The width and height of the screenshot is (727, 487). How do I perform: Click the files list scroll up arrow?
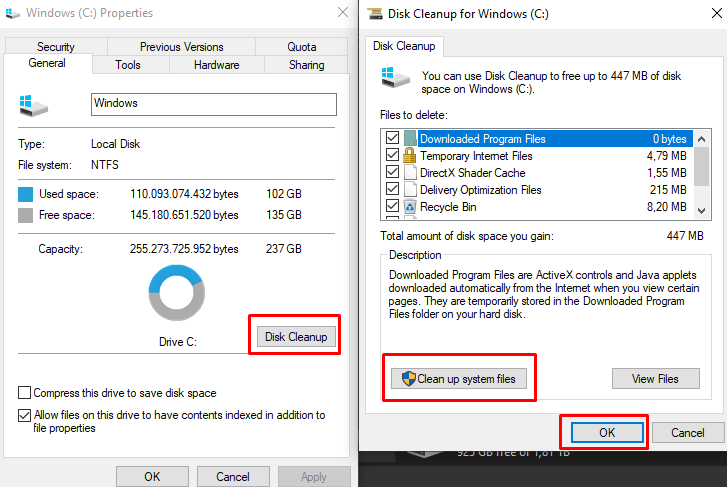(701, 139)
